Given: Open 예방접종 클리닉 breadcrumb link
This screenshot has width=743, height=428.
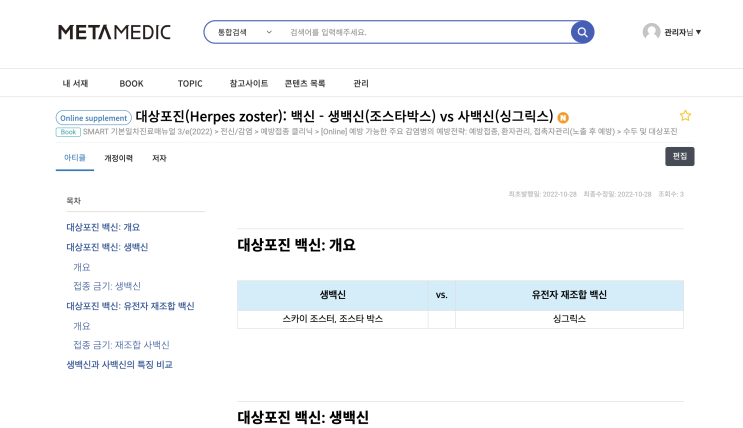Looking at the screenshot, I should coord(287,131).
